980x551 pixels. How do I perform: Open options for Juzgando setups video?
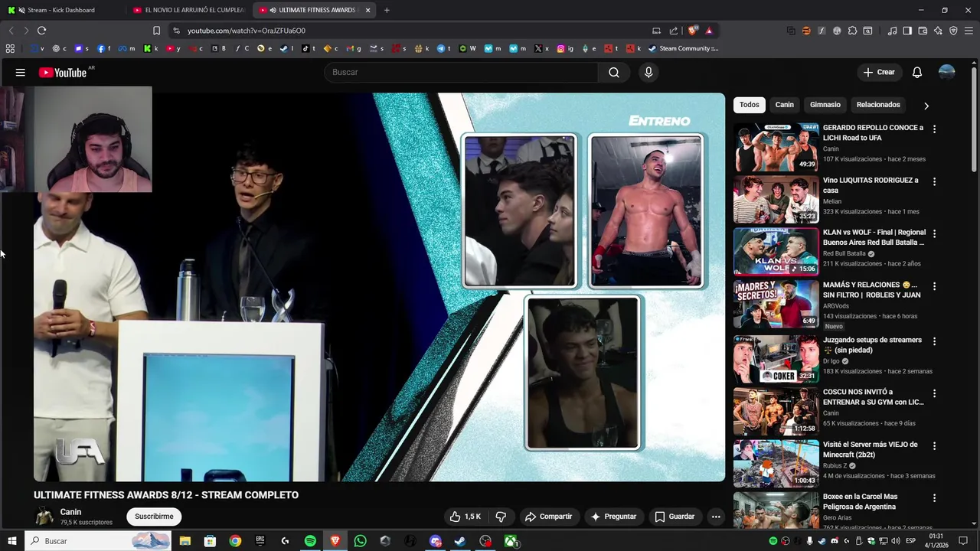point(934,341)
